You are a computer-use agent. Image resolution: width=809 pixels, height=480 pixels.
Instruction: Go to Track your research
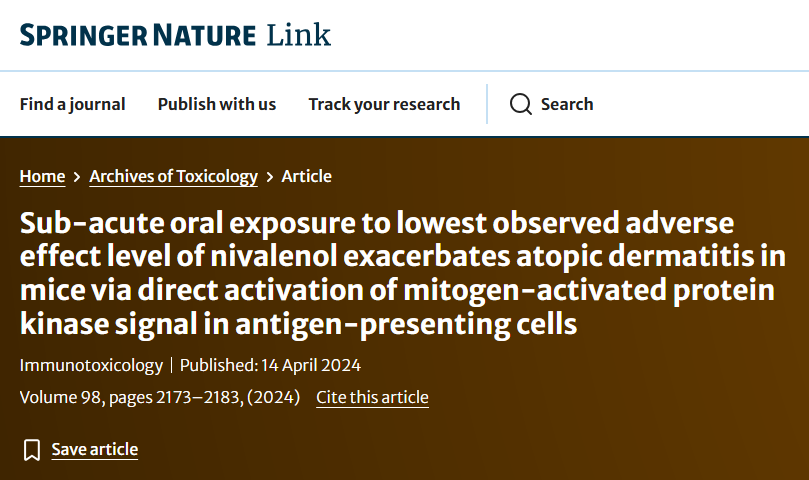[x=384, y=104]
